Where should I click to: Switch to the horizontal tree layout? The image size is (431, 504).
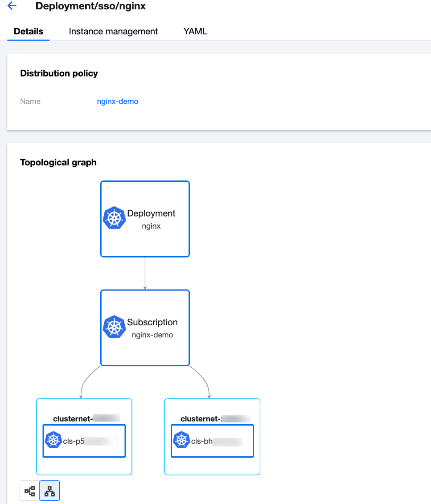[30, 492]
